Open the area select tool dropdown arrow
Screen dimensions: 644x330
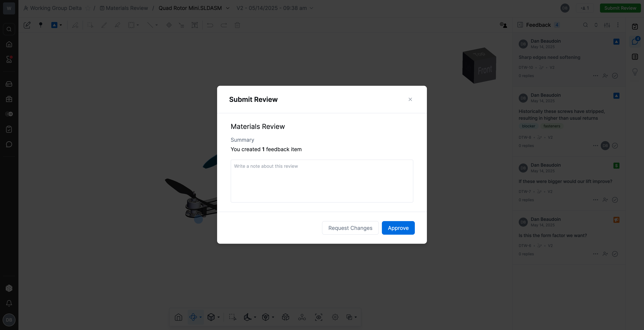click(x=138, y=25)
